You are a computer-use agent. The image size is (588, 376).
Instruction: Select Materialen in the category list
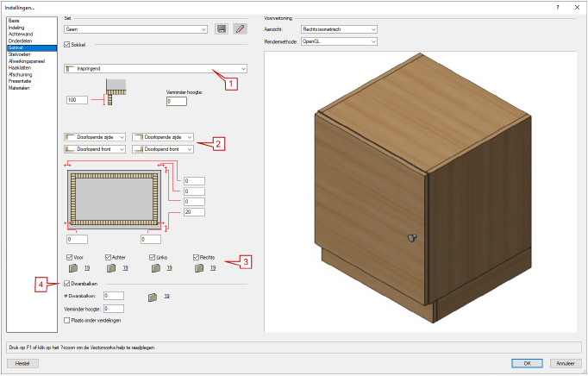coord(32,88)
